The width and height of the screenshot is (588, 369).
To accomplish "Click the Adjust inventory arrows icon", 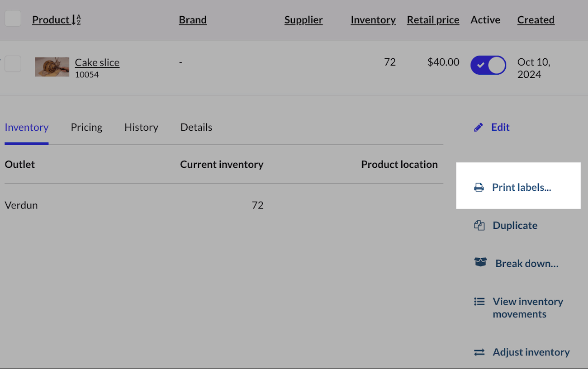I will coord(479,352).
